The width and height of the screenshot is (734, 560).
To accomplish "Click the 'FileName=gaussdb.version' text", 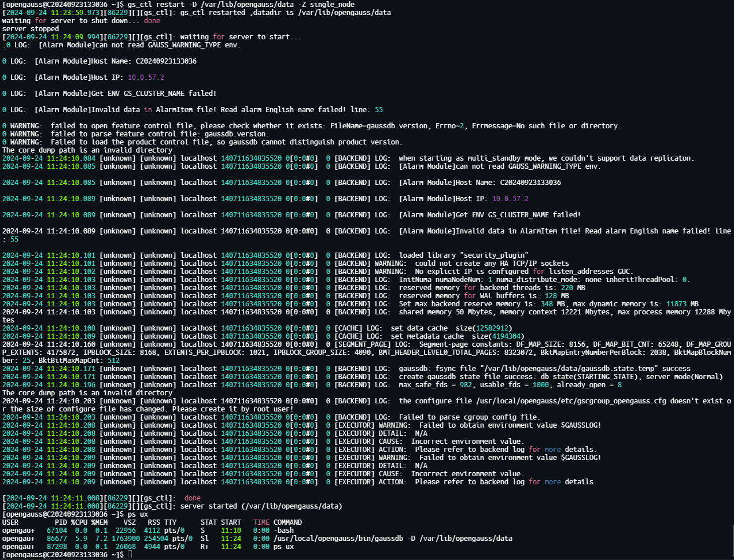I will pyautogui.click(x=379, y=125).
